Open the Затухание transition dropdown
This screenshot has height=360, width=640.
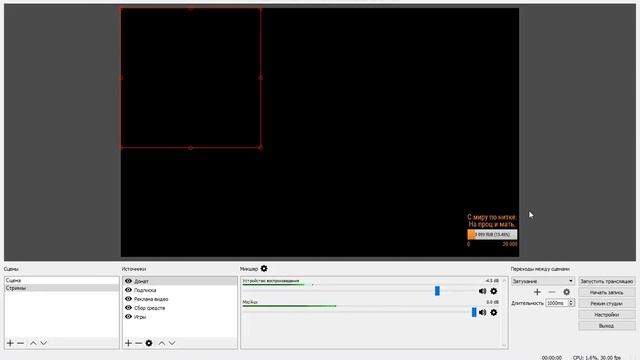(542, 281)
